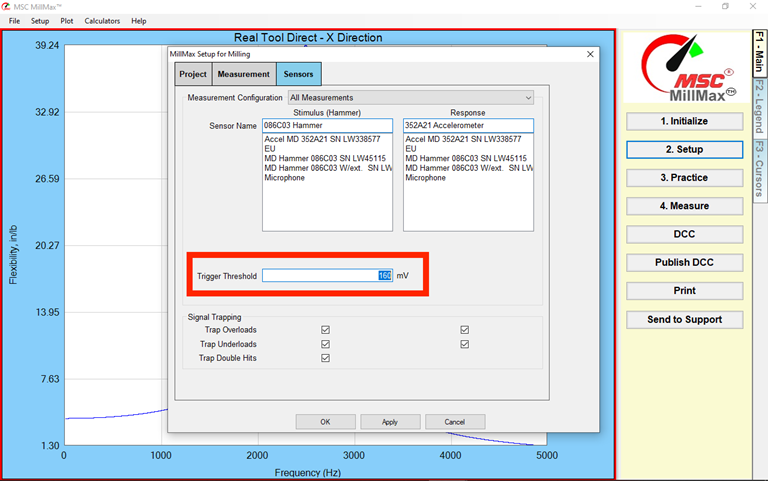
Task: Open the Calculators menu
Action: pos(102,21)
